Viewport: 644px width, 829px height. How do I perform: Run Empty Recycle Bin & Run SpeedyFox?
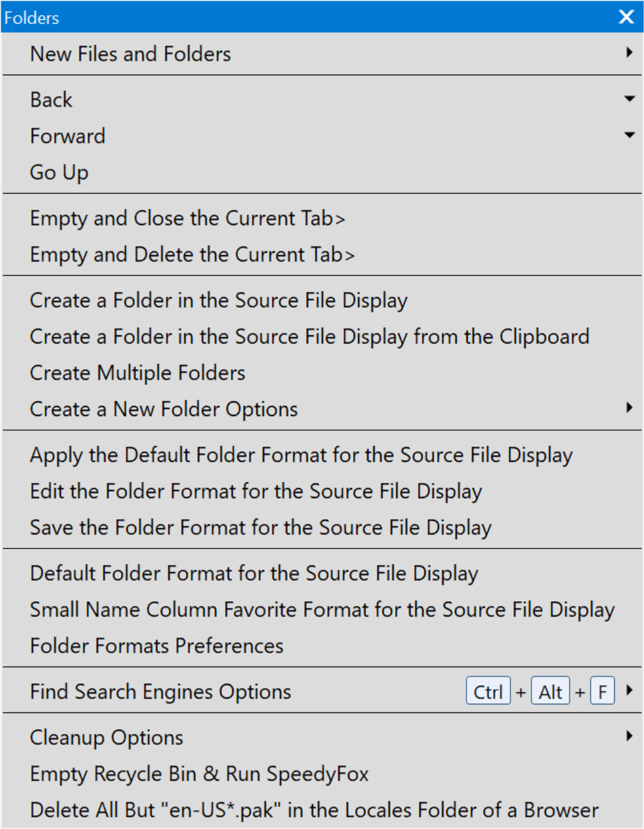coord(199,774)
